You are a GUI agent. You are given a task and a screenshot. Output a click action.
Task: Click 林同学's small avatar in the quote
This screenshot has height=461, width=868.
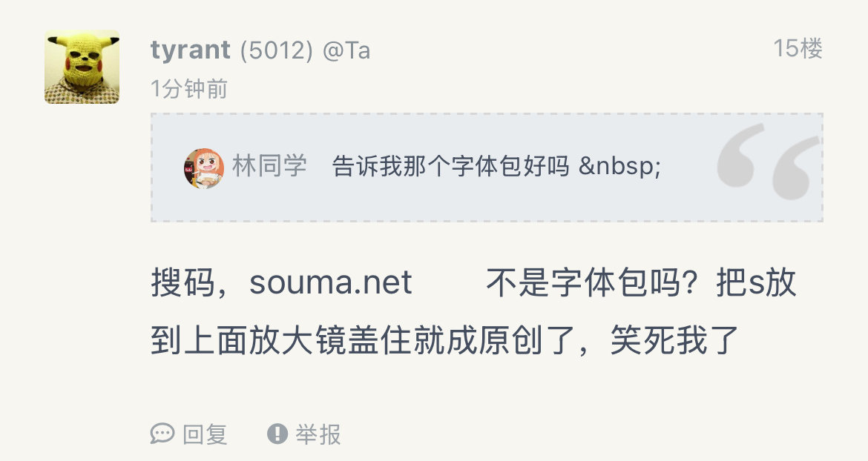(203, 168)
